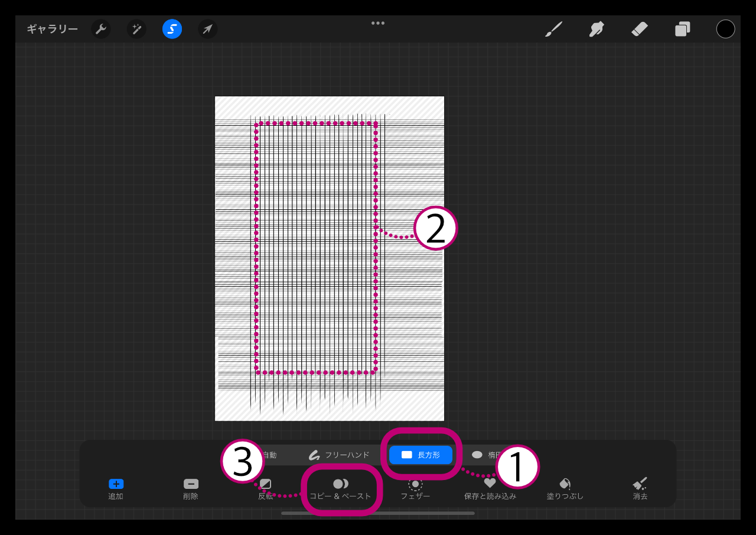
Task: Tap コピー & ペースト option
Action: click(341, 489)
